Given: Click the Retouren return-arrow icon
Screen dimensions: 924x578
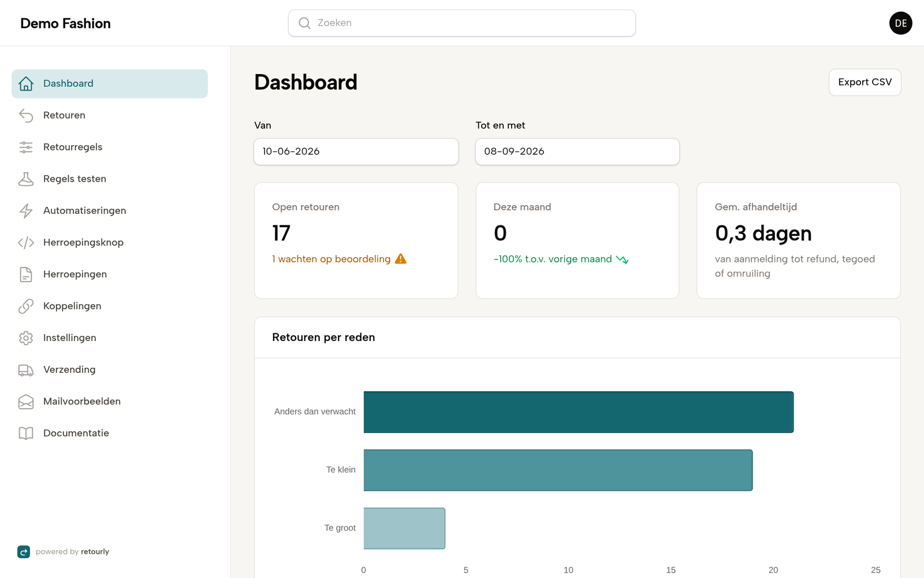Looking at the screenshot, I should pos(26,116).
